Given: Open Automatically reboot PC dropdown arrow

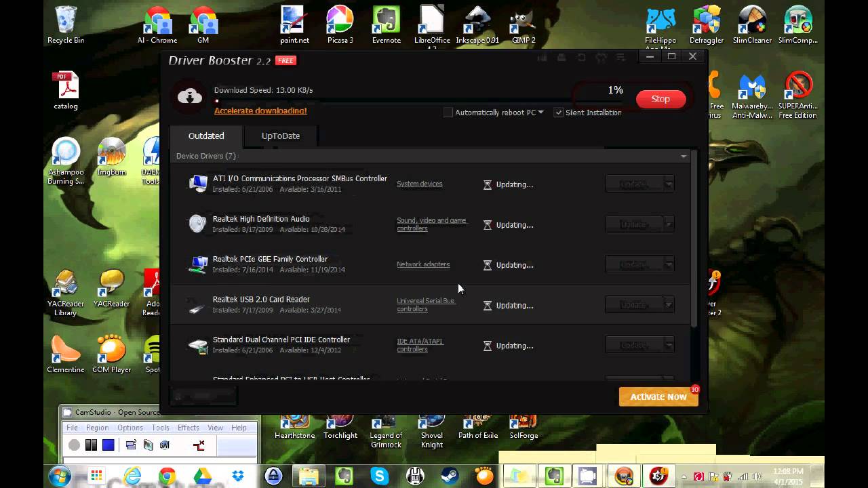Looking at the screenshot, I should (x=540, y=113).
